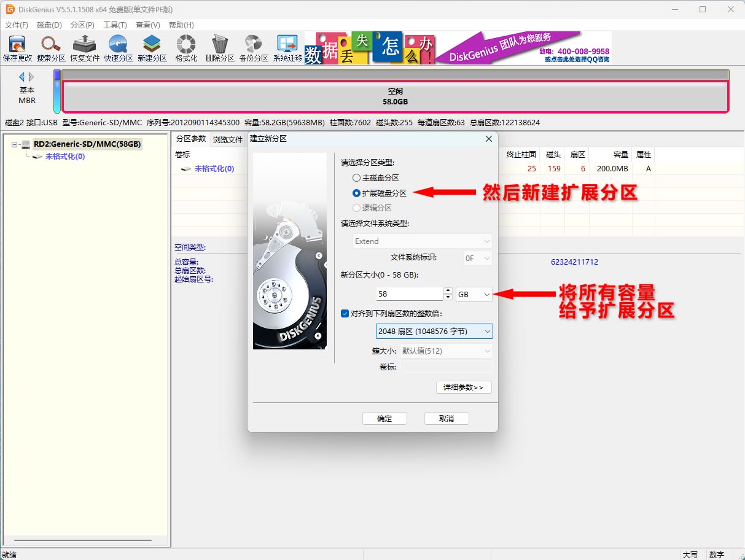Open the 搜索分区 search partition tool
Image resolution: width=745 pixels, height=560 pixels.
point(51,49)
